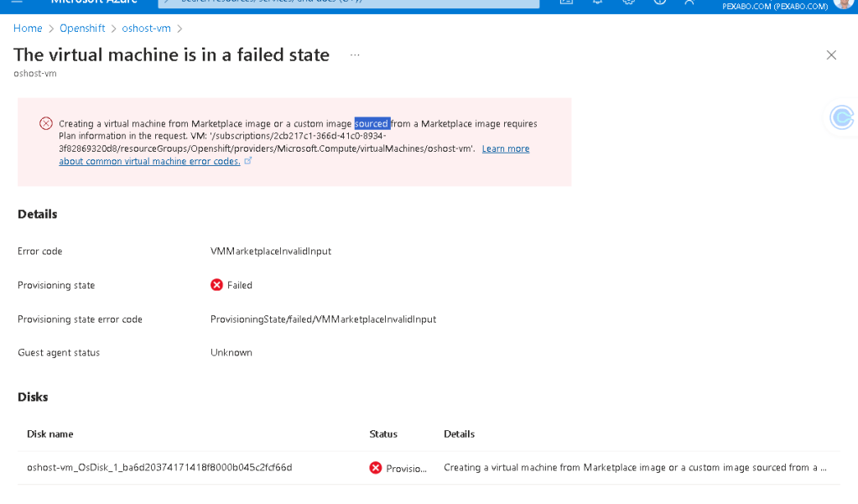Click the 'Provisioning state error code' label

[x=80, y=319]
